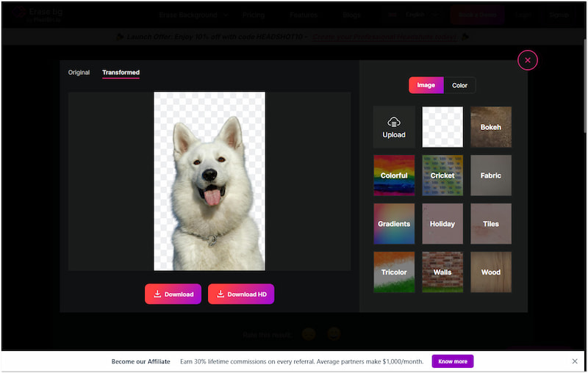Close the preview modal with X
This screenshot has height=373, width=588.
[x=528, y=60]
